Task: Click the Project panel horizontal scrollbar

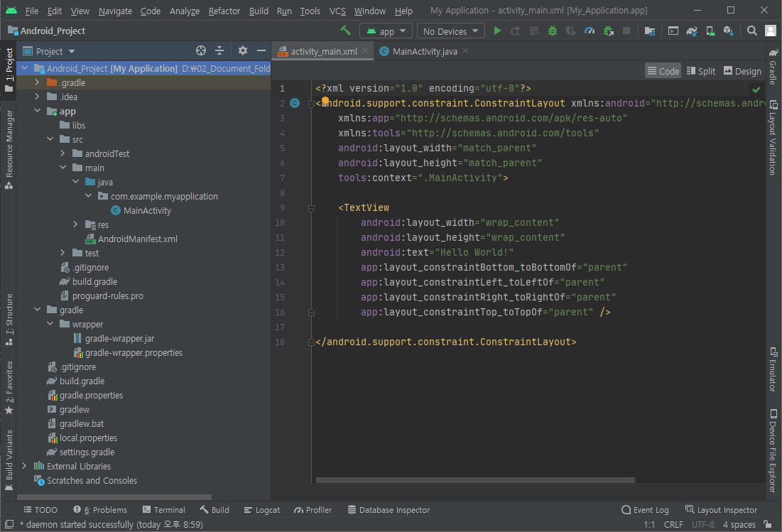Action: [x=114, y=496]
